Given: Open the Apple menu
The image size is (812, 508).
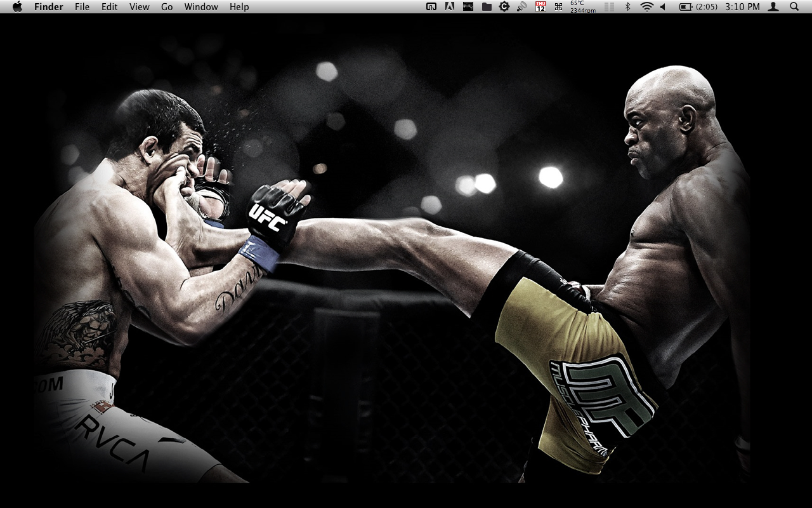Looking at the screenshot, I should [x=17, y=6].
